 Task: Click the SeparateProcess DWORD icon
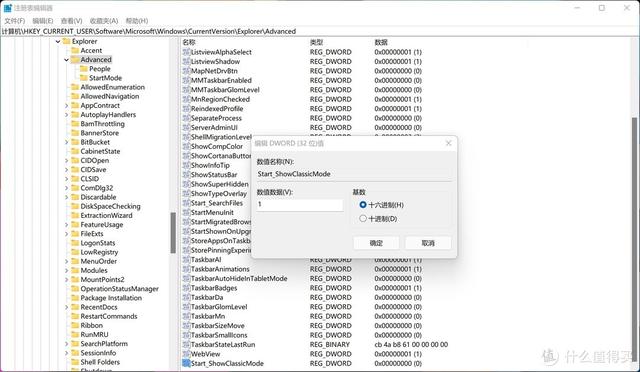(187, 118)
